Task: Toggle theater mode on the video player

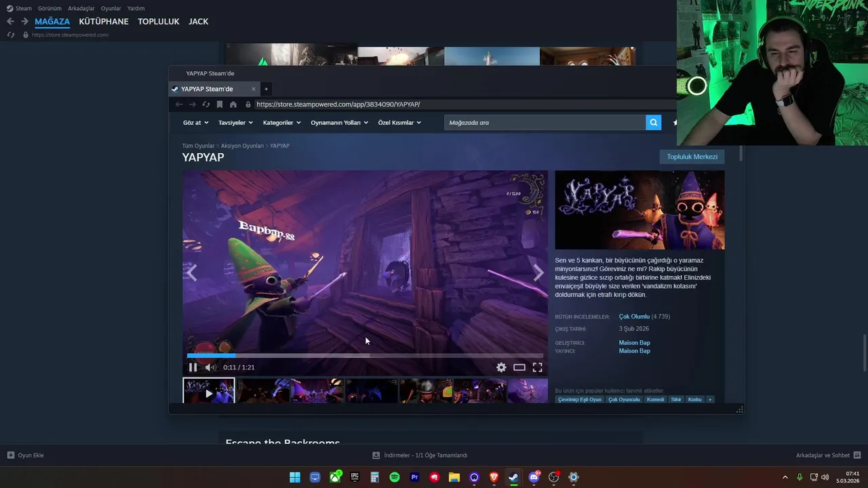Action: click(x=519, y=367)
